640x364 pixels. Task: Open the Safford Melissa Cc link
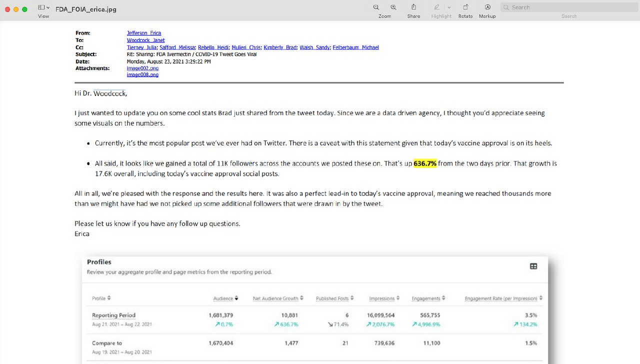[x=177, y=47]
